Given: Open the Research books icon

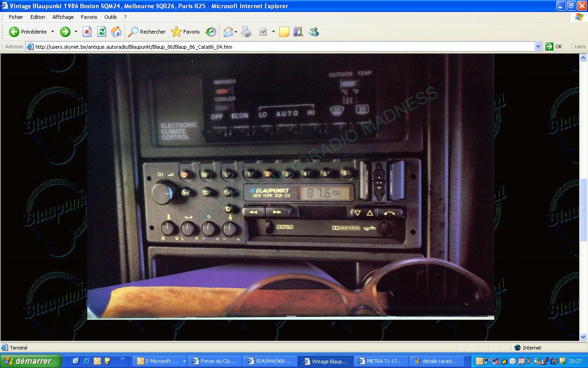Looking at the screenshot, I should 299,32.
